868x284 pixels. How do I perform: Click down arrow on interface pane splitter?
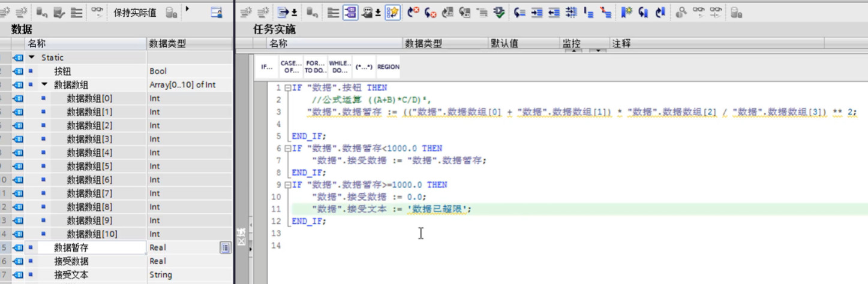(598, 51)
